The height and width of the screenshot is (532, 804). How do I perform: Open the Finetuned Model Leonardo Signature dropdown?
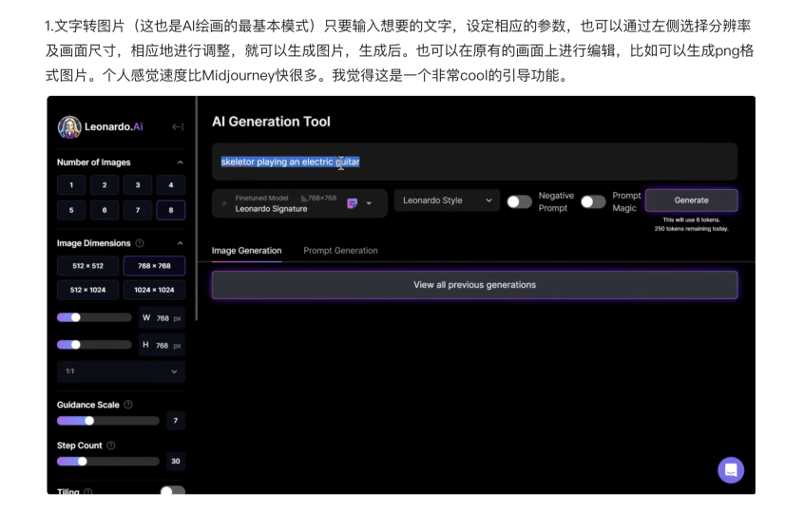point(299,203)
